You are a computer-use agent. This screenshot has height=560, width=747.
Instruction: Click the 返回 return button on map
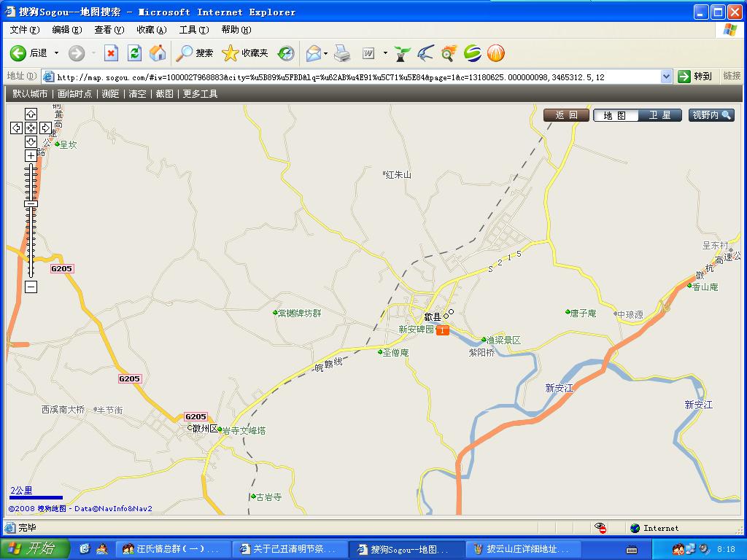coord(566,115)
